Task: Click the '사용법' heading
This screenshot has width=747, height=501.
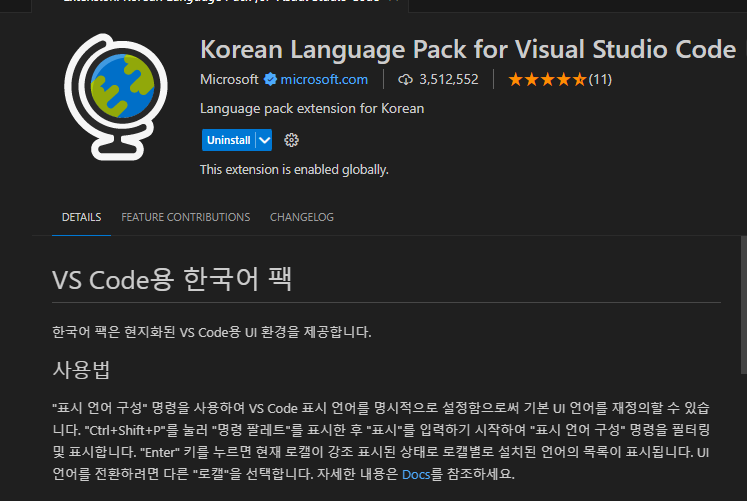Action: [81, 370]
